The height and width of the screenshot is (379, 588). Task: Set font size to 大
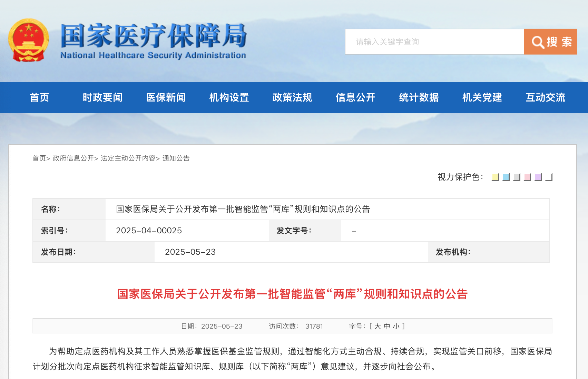click(x=378, y=326)
